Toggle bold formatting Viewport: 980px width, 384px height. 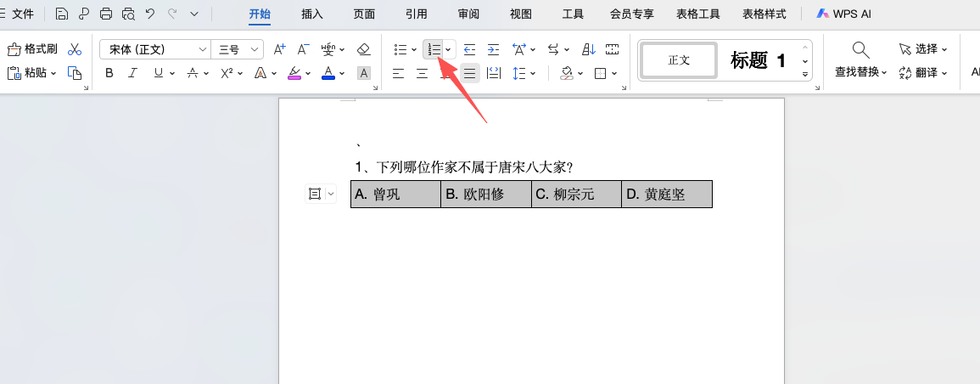[109, 73]
